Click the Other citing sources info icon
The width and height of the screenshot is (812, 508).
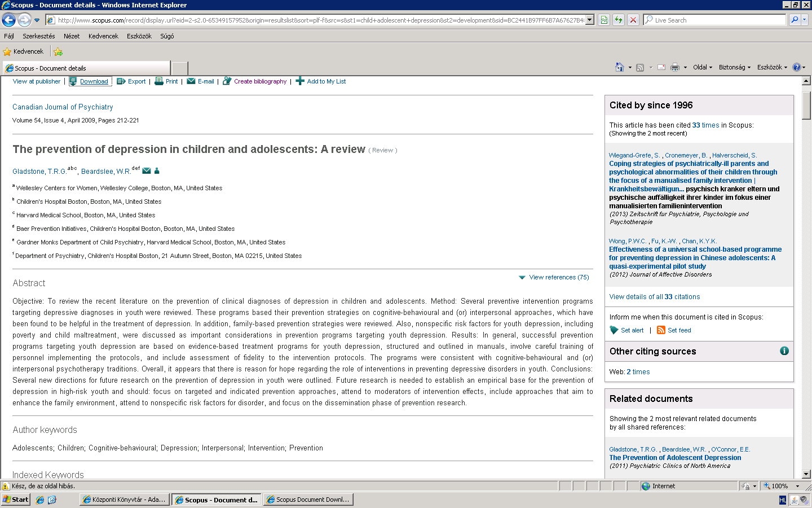click(784, 351)
